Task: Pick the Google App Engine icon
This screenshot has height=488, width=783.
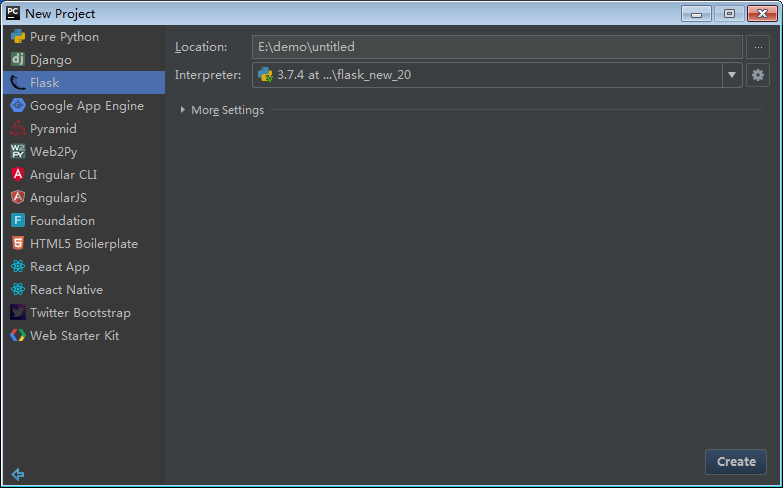Action: point(18,105)
